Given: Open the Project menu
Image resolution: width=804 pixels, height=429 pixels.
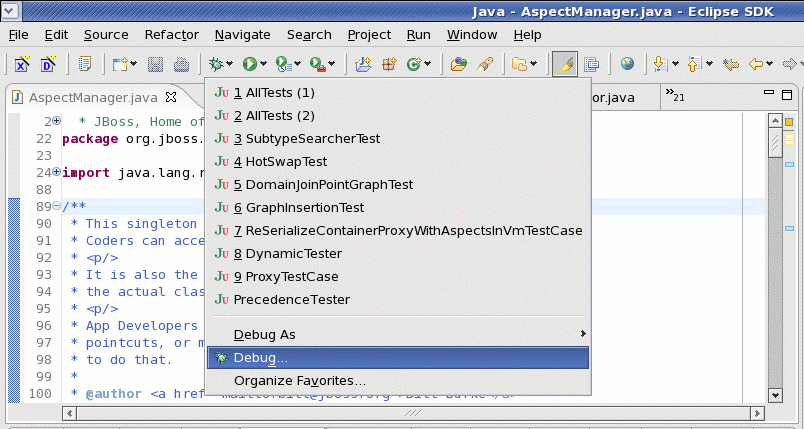Looking at the screenshot, I should pos(369,35).
